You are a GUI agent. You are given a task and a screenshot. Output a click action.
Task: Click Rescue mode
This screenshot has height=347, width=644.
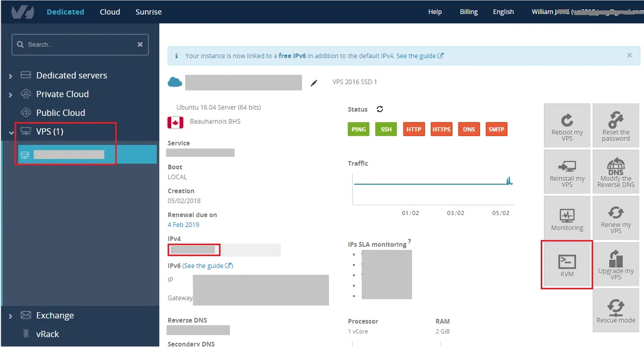616,310
